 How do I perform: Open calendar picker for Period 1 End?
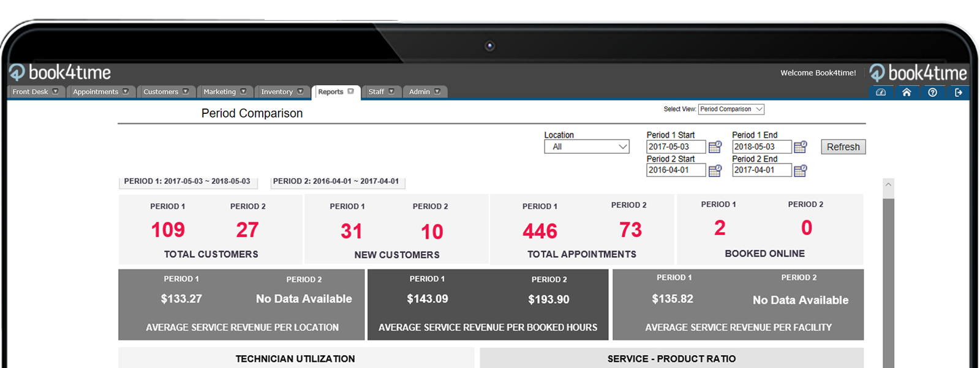(x=800, y=147)
